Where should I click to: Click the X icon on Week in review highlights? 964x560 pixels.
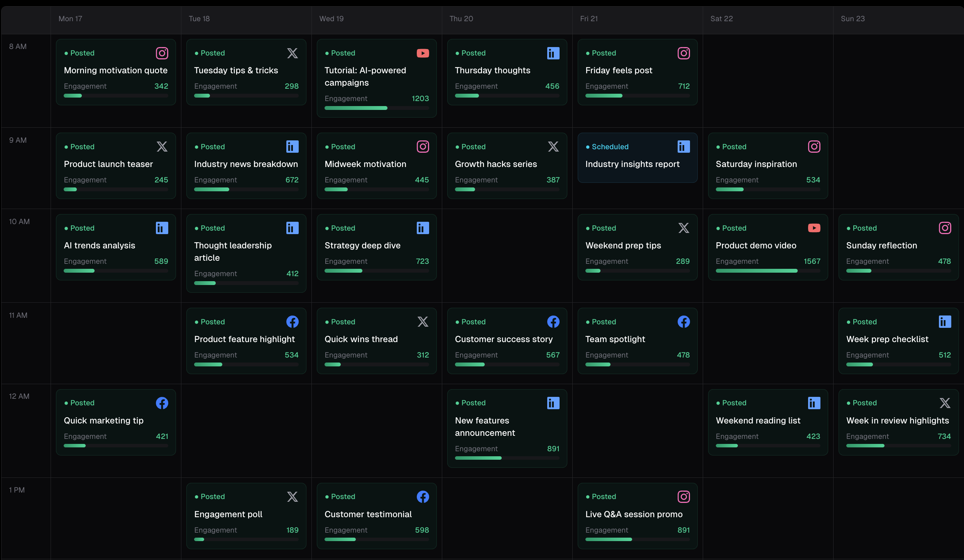coord(945,403)
